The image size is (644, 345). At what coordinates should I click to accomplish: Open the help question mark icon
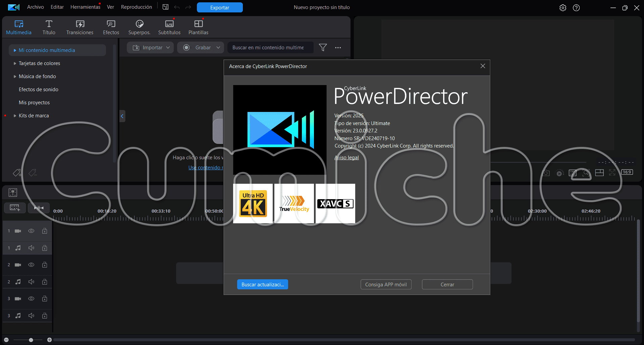576,8
